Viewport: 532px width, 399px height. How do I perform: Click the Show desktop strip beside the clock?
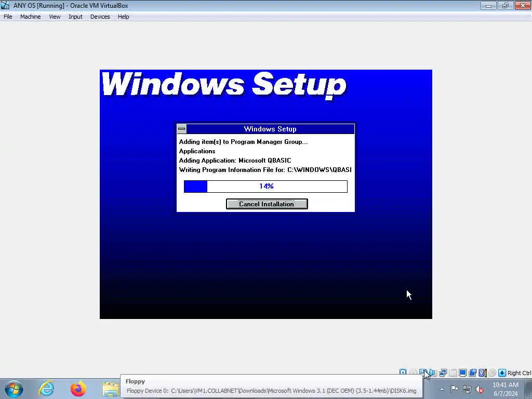tap(528, 389)
